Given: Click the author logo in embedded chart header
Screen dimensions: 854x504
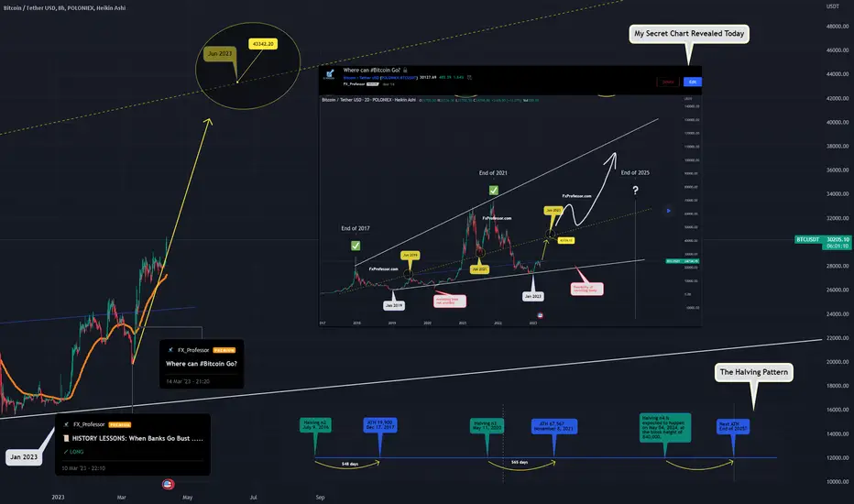Looking at the screenshot, I should coord(330,74).
